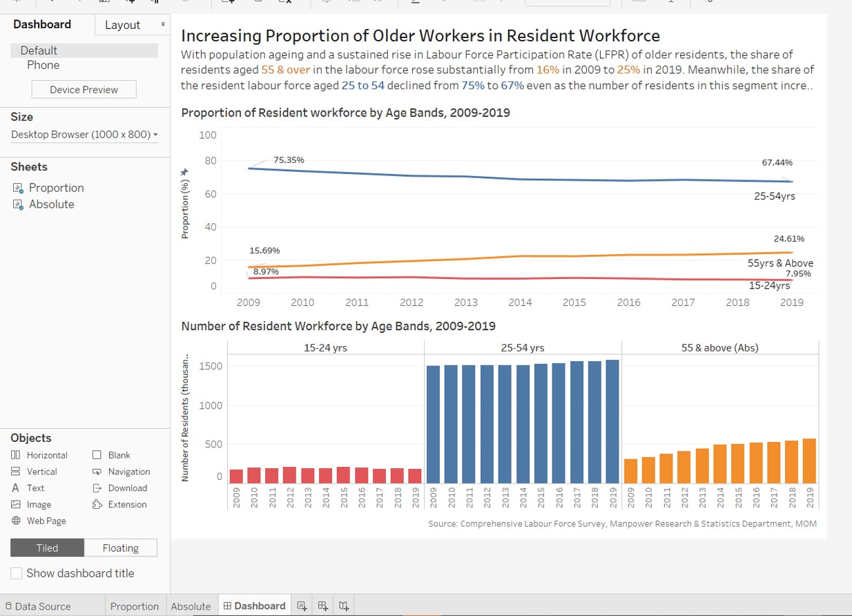Open the Desktop Browser size dropdown
This screenshot has width=852, height=616.
[x=84, y=134]
